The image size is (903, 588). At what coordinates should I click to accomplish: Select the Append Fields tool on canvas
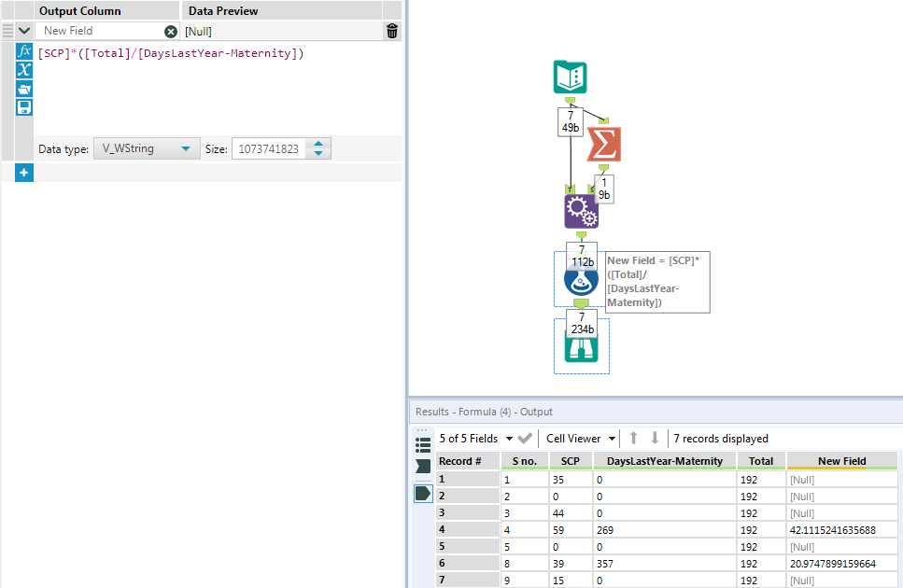(581, 212)
